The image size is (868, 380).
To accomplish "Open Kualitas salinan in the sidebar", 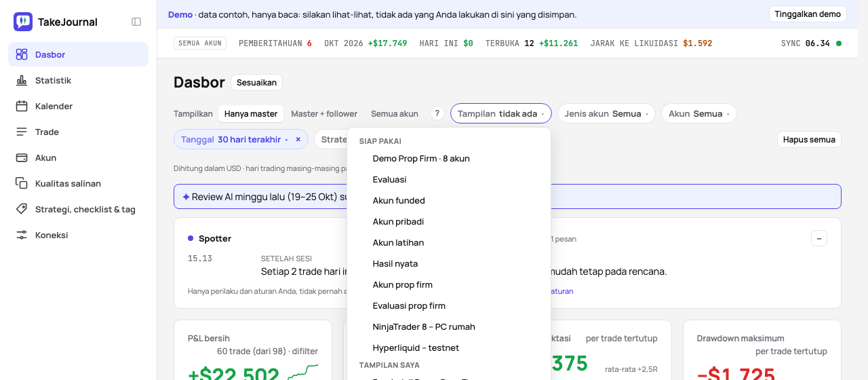I will tap(78, 183).
